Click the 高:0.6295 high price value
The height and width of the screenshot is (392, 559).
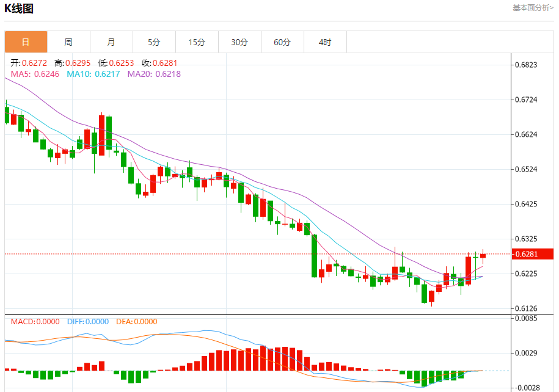[72, 63]
